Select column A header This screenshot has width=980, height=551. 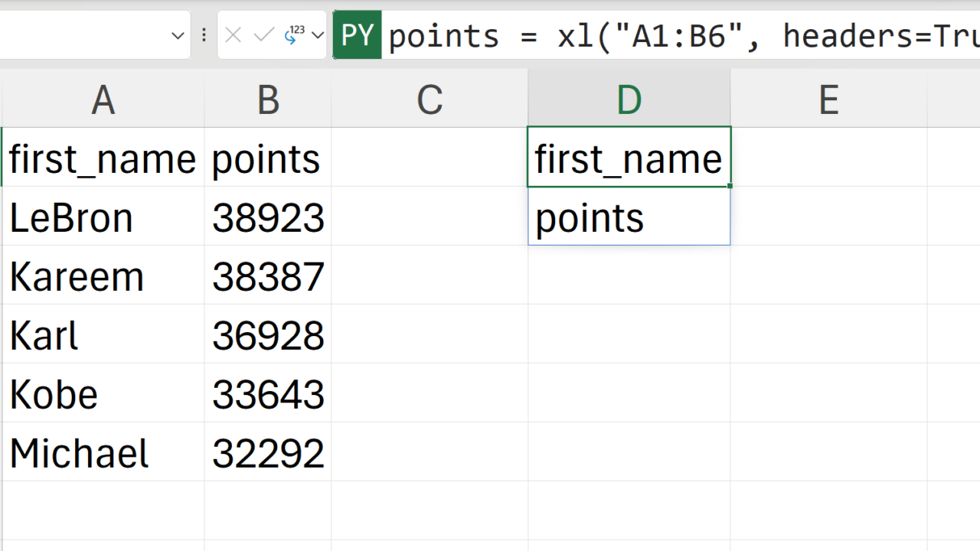click(x=103, y=99)
